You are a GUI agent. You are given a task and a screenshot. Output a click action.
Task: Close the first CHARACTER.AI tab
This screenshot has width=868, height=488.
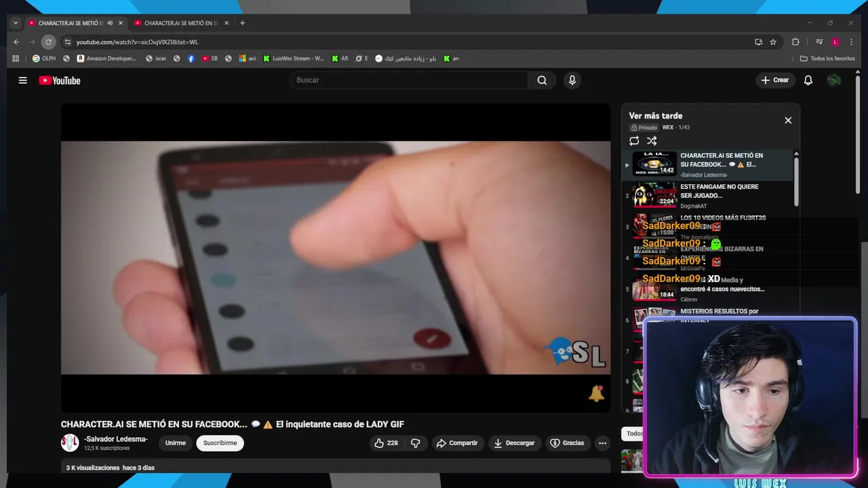(x=121, y=23)
